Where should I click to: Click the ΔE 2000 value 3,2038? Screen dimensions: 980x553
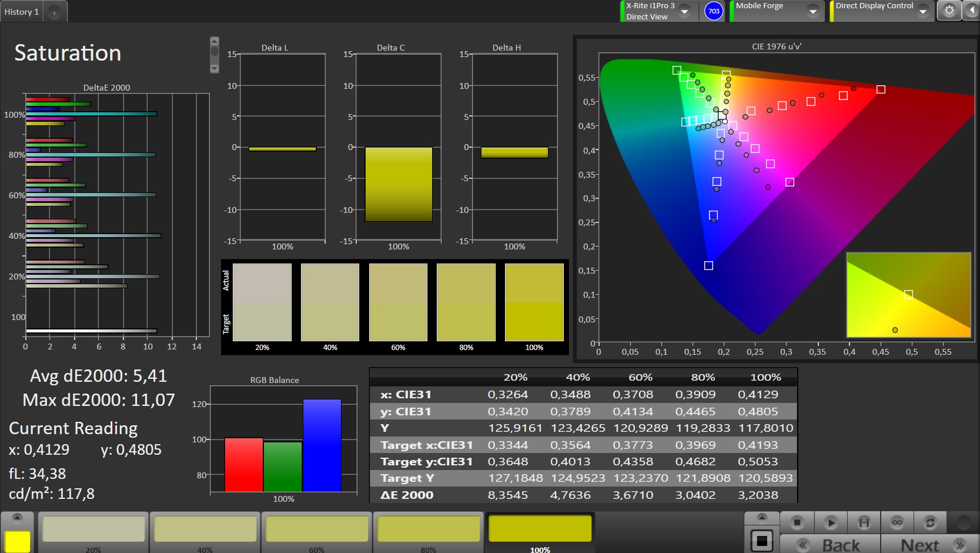click(758, 495)
